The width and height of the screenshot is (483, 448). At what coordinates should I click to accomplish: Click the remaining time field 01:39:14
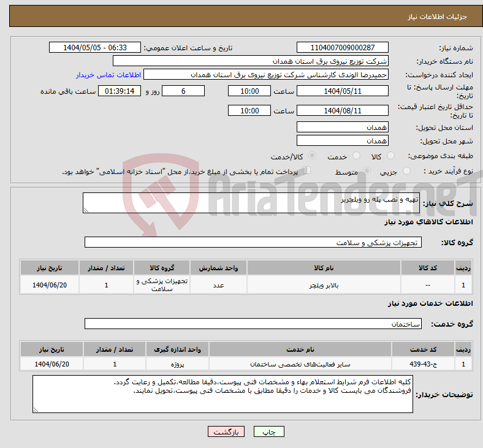(120, 91)
